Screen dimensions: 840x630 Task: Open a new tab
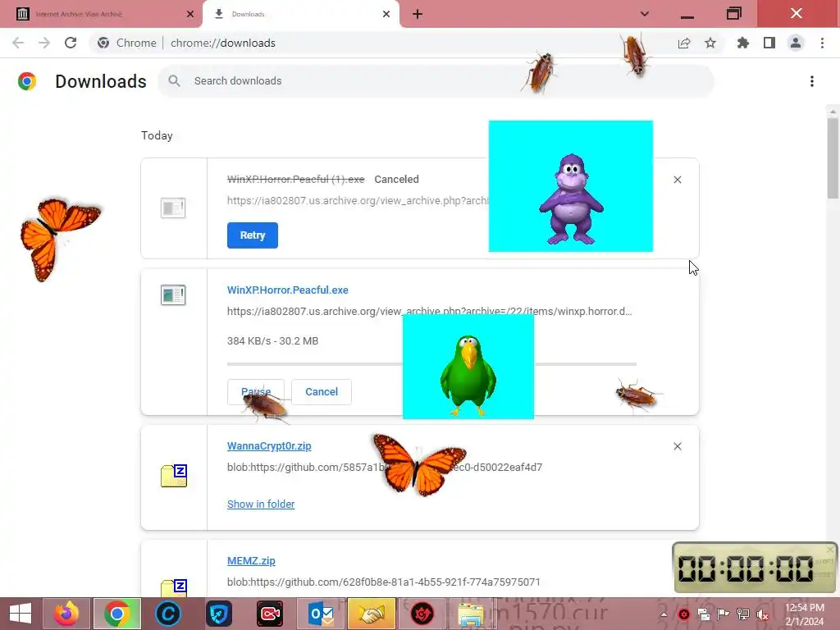click(418, 14)
